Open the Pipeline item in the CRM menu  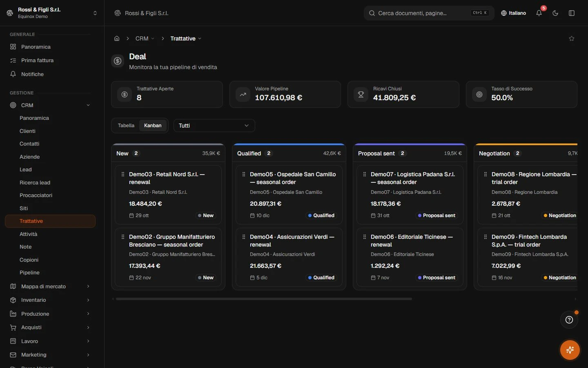pyautogui.click(x=29, y=273)
